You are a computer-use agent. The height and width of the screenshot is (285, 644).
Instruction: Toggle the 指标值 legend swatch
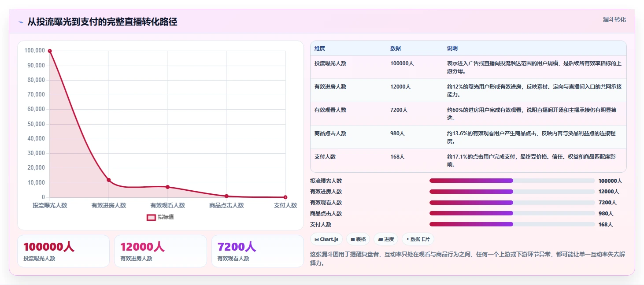click(x=151, y=217)
